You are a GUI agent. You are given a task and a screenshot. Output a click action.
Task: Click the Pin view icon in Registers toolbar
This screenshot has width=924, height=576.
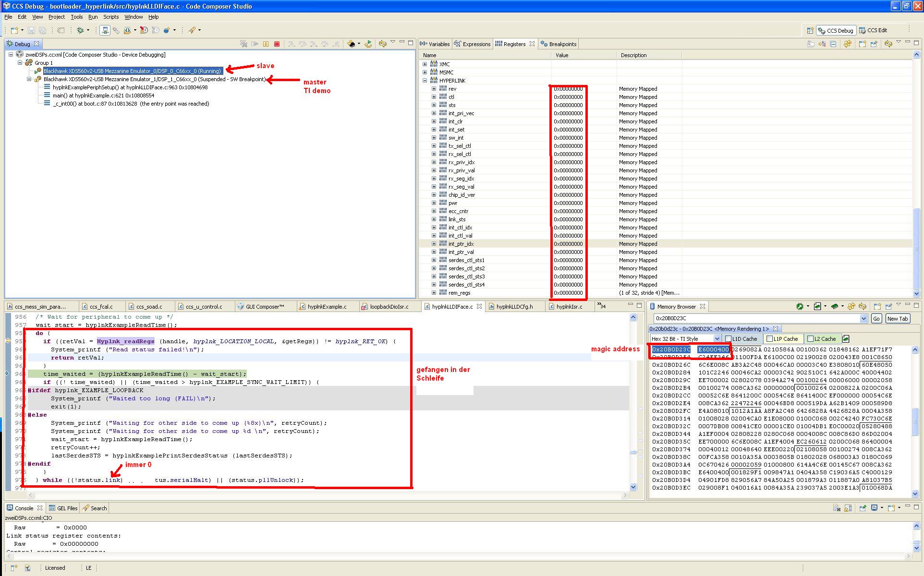(x=874, y=44)
